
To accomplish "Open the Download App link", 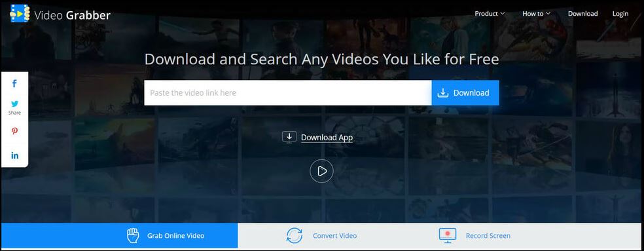I will 327,138.
